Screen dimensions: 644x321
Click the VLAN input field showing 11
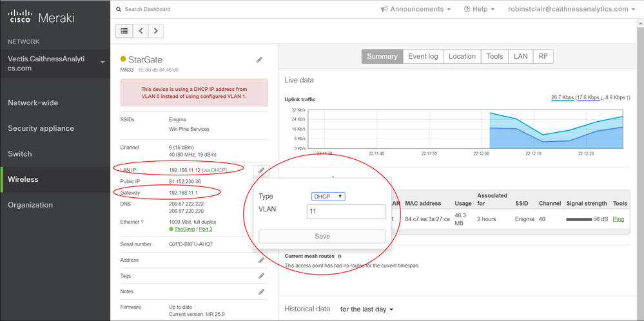click(x=346, y=211)
